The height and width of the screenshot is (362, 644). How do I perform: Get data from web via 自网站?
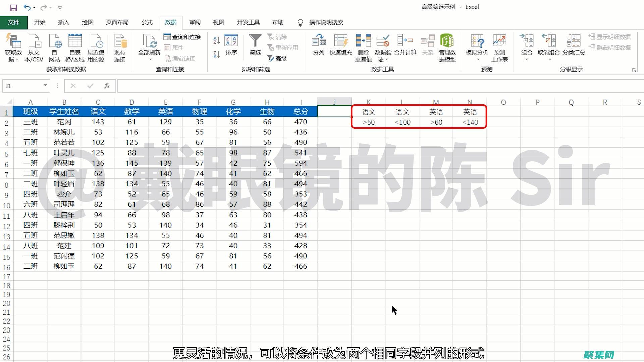[x=55, y=47]
